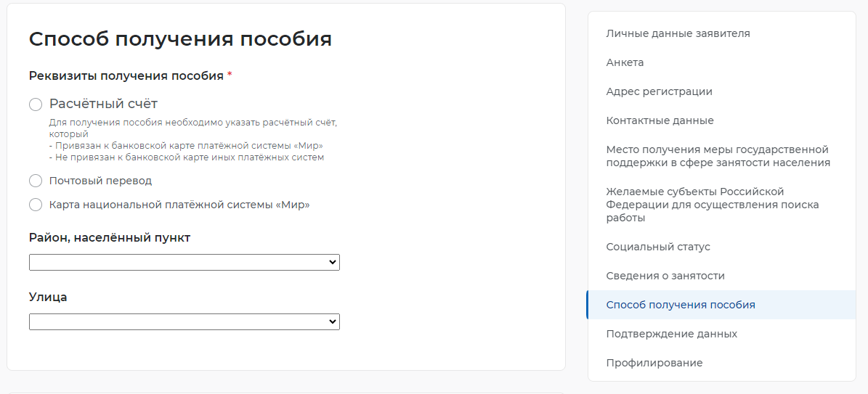
Task: Select the Расчётный счёт radio option
Action: [x=36, y=104]
